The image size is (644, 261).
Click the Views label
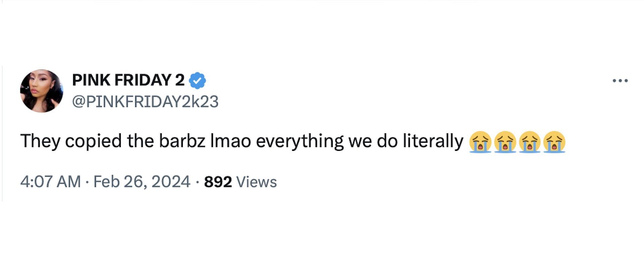click(x=257, y=182)
